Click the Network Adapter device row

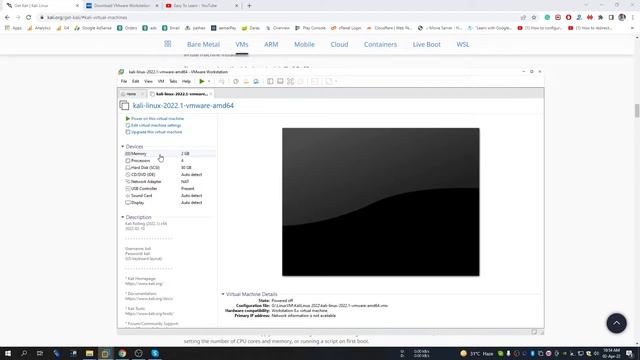point(170,181)
